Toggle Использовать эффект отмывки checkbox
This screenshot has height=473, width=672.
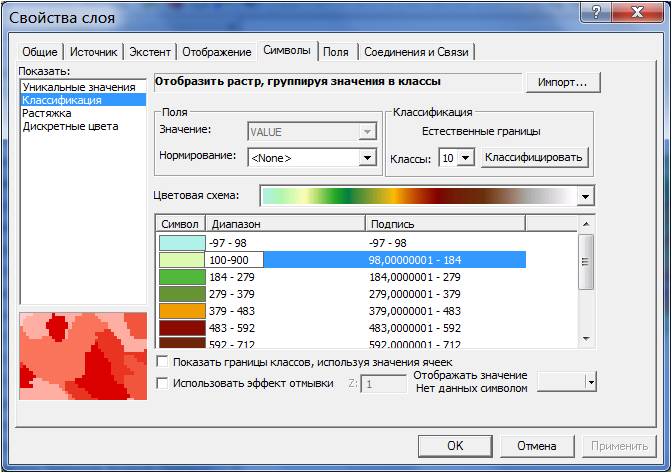click(x=162, y=383)
